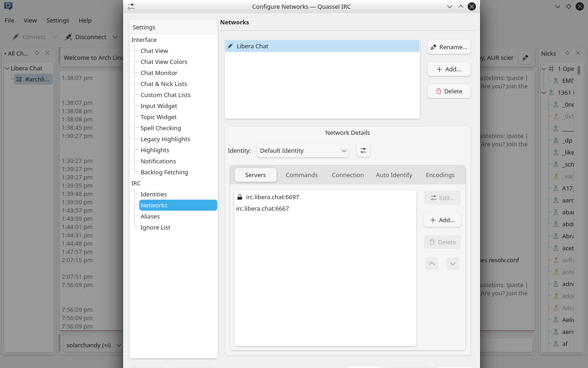The height and width of the screenshot is (368, 588).
Task: Open Custom Chat Lists settings page
Action: coord(165,95)
